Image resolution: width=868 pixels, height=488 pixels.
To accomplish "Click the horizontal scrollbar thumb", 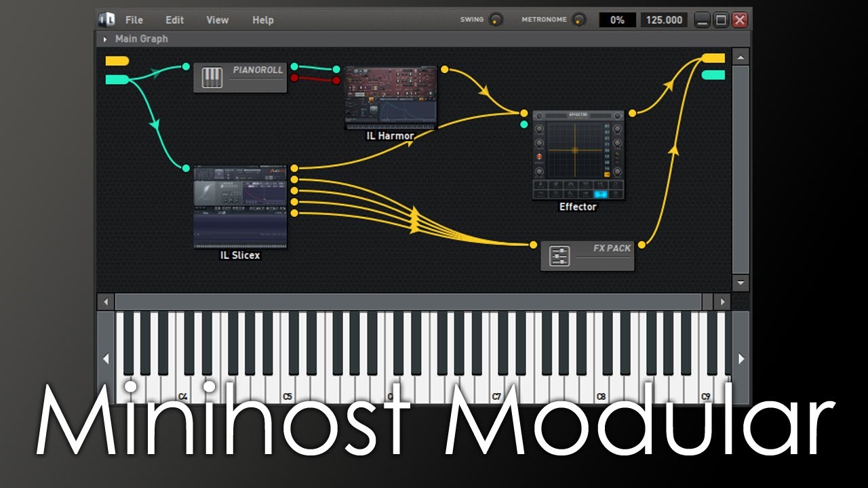I will click(408, 302).
